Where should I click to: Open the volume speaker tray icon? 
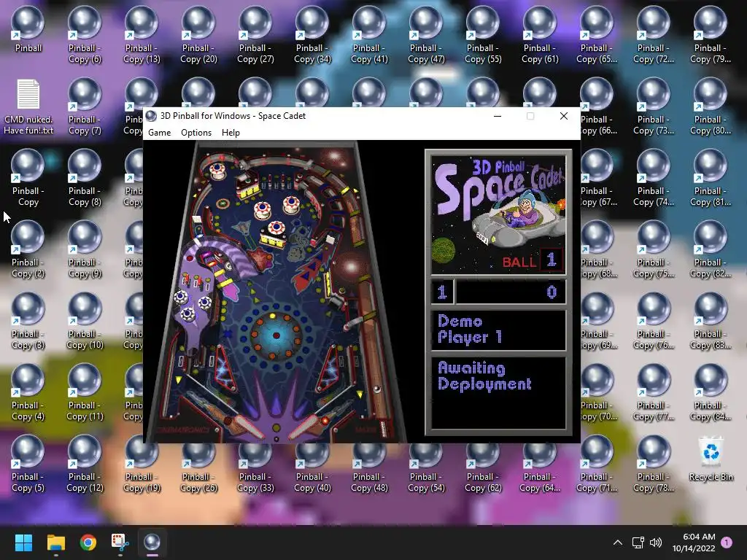656,542
